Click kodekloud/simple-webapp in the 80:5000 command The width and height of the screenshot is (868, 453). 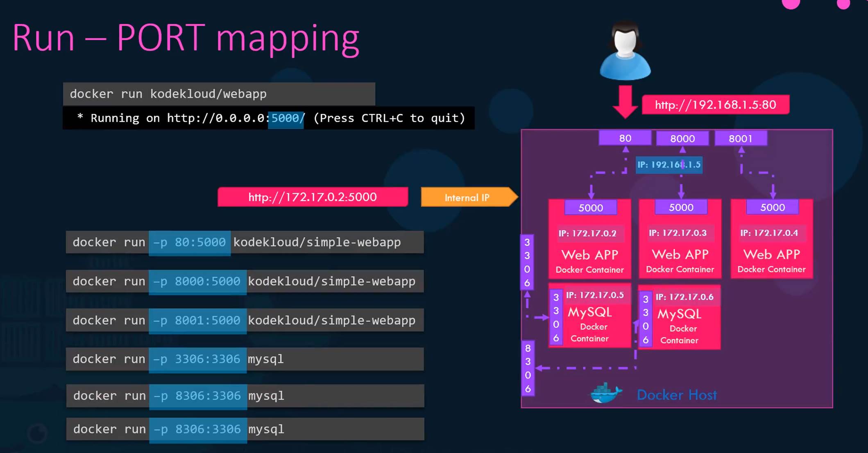(317, 242)
